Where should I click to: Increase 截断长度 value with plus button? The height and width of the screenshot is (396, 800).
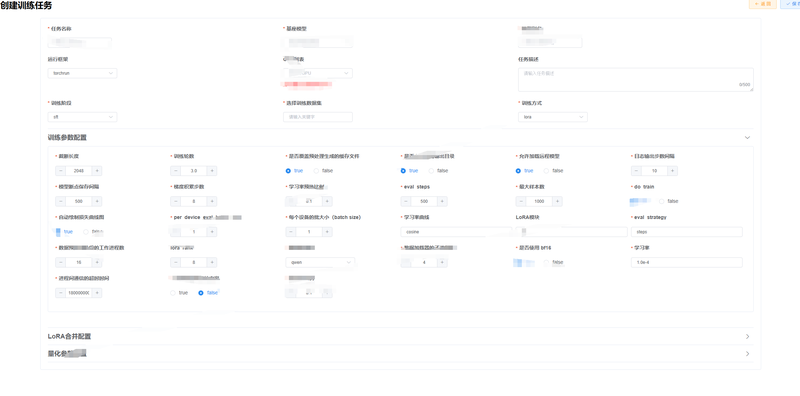click(96, 171)
